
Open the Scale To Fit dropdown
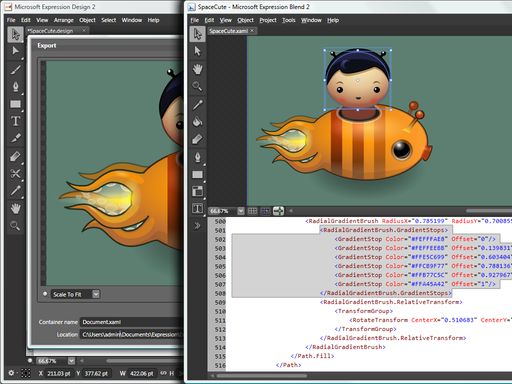coord(96,294)
